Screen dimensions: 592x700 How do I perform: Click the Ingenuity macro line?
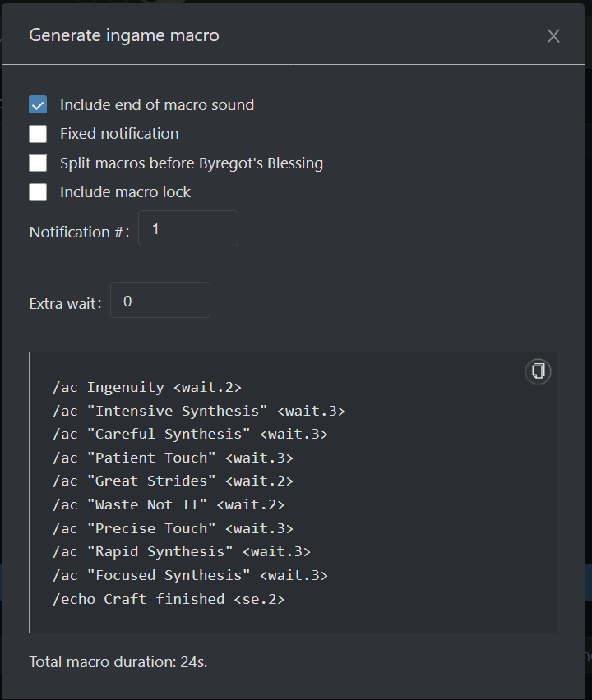pyautogui.click(x=146, y=387)
